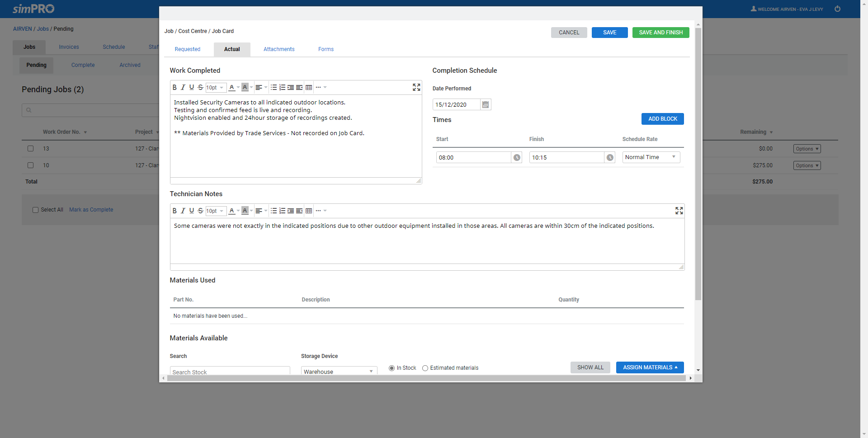Image resolution: width=868 pixels, height=438 pixels.
Task: Insert numbered list in Work Completed editor
Action: (x=282, y=87)
